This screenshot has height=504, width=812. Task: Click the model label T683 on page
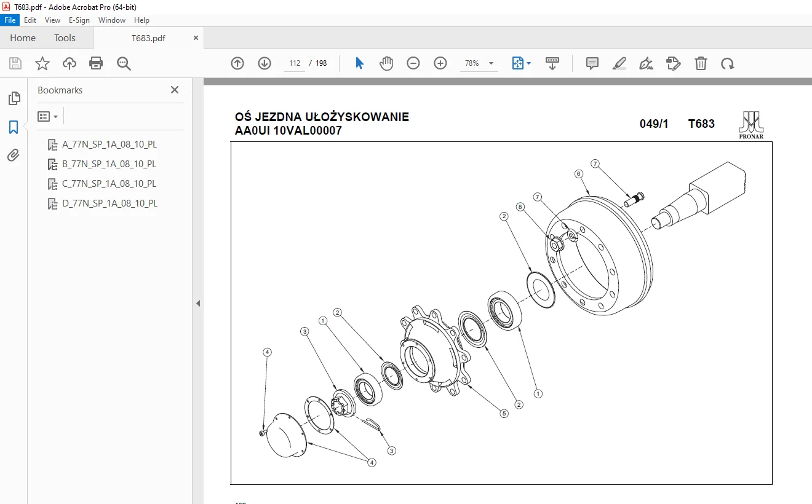701,124
